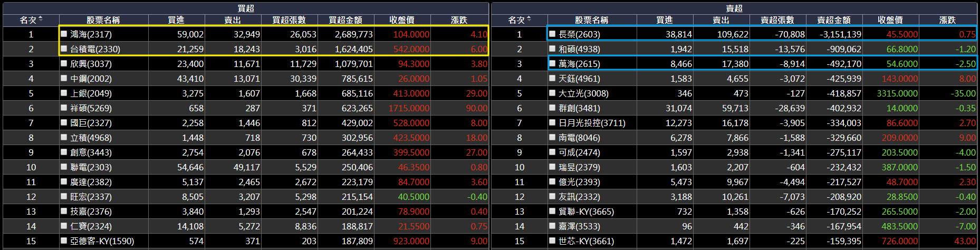Open stock 嘉澤(3533)
The image size is (980, 250).
click(x=579, y=226)
